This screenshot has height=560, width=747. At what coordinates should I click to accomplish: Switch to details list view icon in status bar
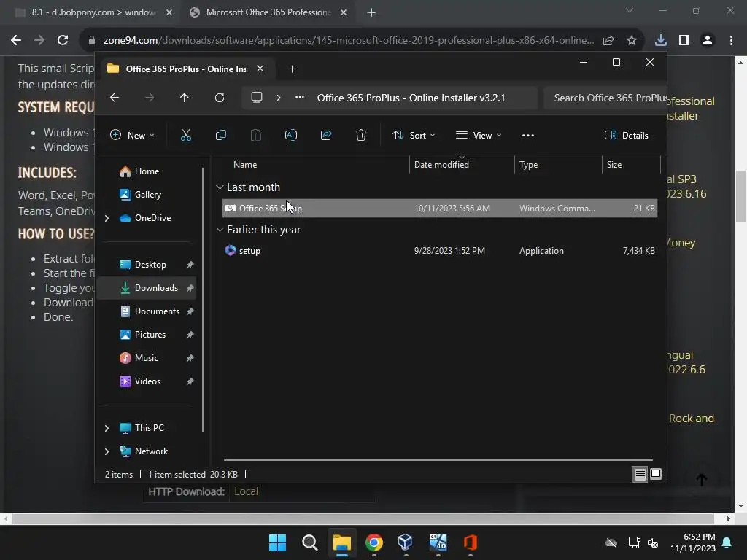pos(640,474)
